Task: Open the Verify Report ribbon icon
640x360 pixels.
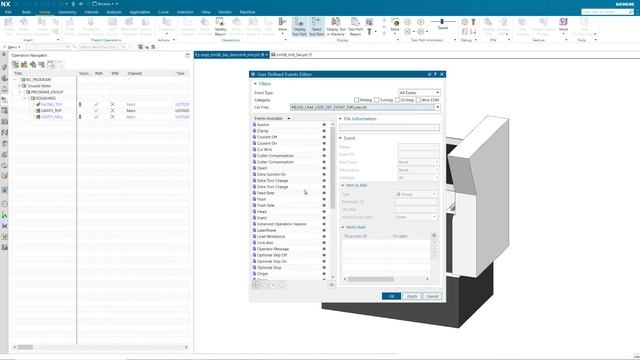Action: tap(220, 26)
